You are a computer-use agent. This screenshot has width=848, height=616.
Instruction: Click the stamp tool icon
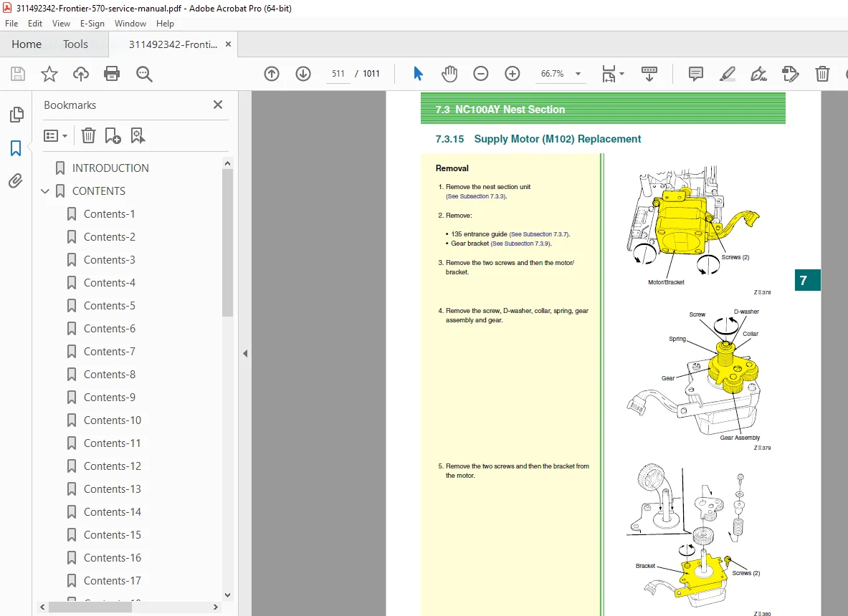pos(790,74)
